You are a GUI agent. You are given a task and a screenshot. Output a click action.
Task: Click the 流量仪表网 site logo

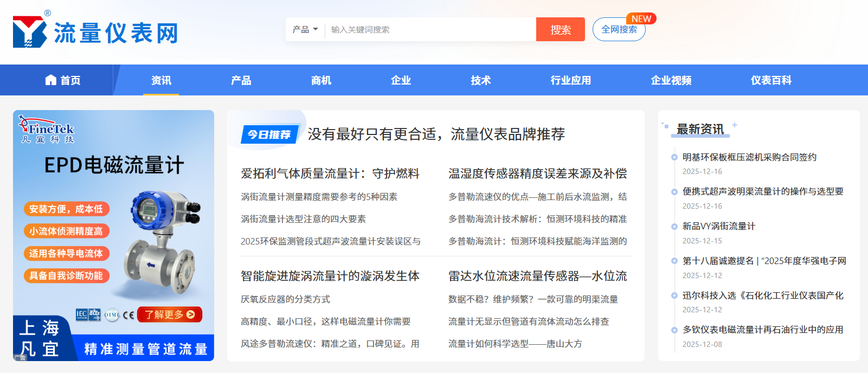point(95,31)
